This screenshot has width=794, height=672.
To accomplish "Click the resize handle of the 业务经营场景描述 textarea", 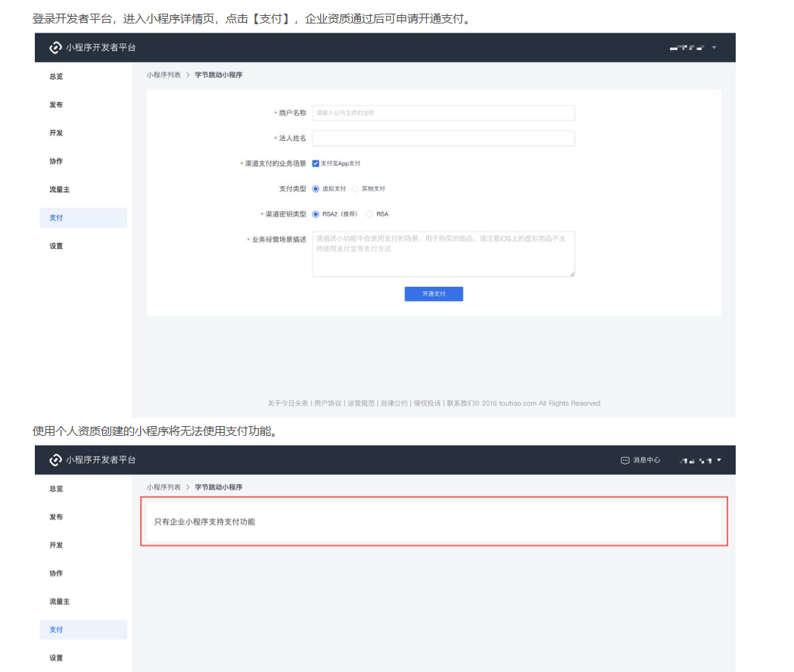I will (571, 273).
